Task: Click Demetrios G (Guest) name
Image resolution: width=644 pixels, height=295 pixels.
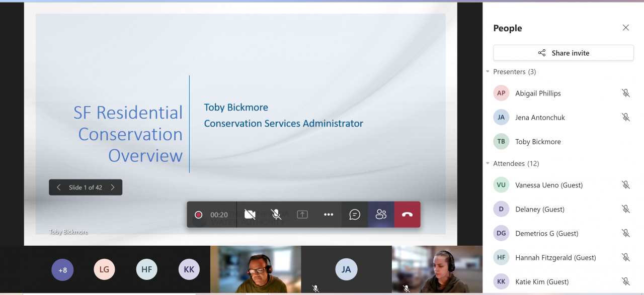Action: point(546,233)
